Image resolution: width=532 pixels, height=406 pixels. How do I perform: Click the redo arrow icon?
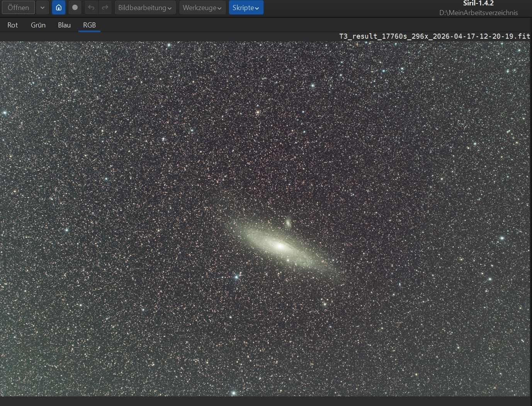105,8
